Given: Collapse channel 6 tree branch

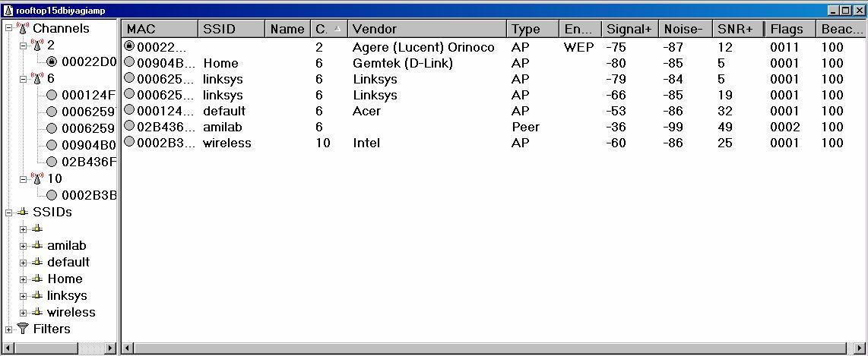Looking at the screenshot, I should click(24, 79).
